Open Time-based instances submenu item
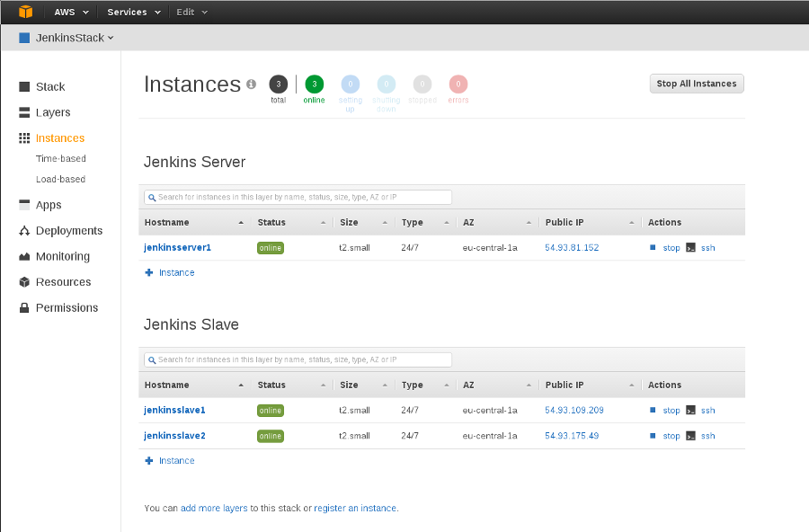This screenshot has height=532, width=809. pos(60,158)
